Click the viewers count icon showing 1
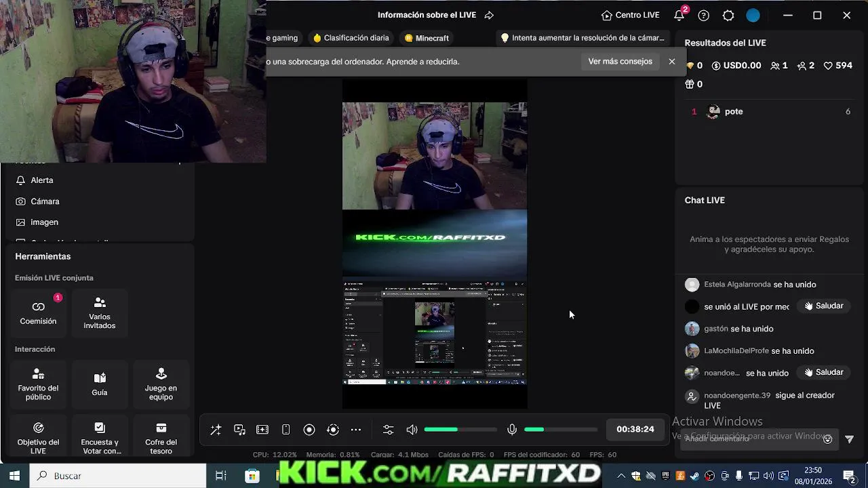The width and height of the screenshot is (868, 488). click(779, 66)
